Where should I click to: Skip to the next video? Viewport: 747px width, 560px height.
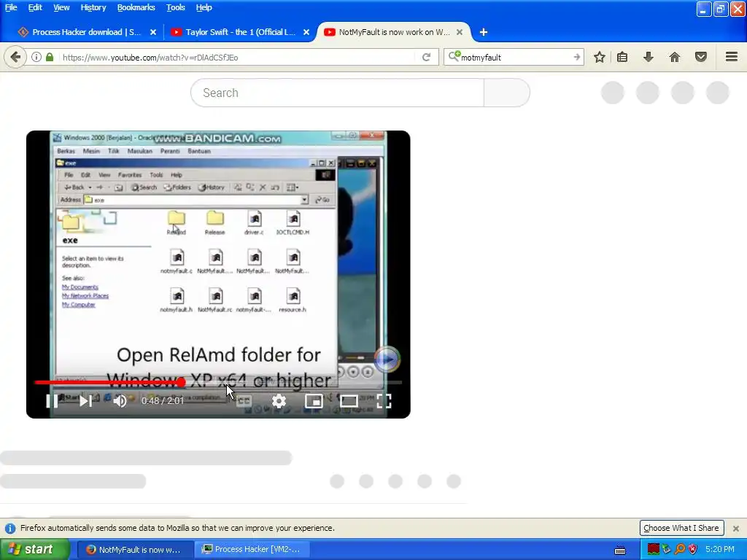tap(85, 401)
